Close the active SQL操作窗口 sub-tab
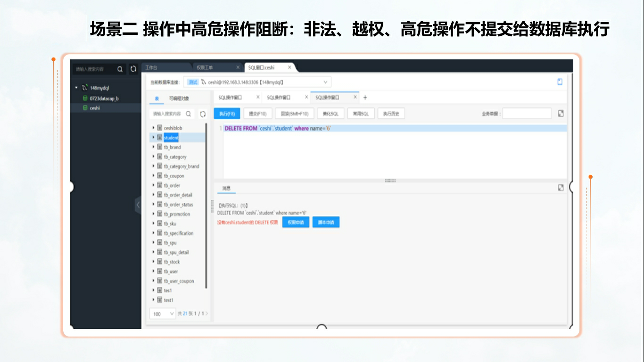Image resolution: width=644 pixels, height=362 pixels. (x=355, y=97)
